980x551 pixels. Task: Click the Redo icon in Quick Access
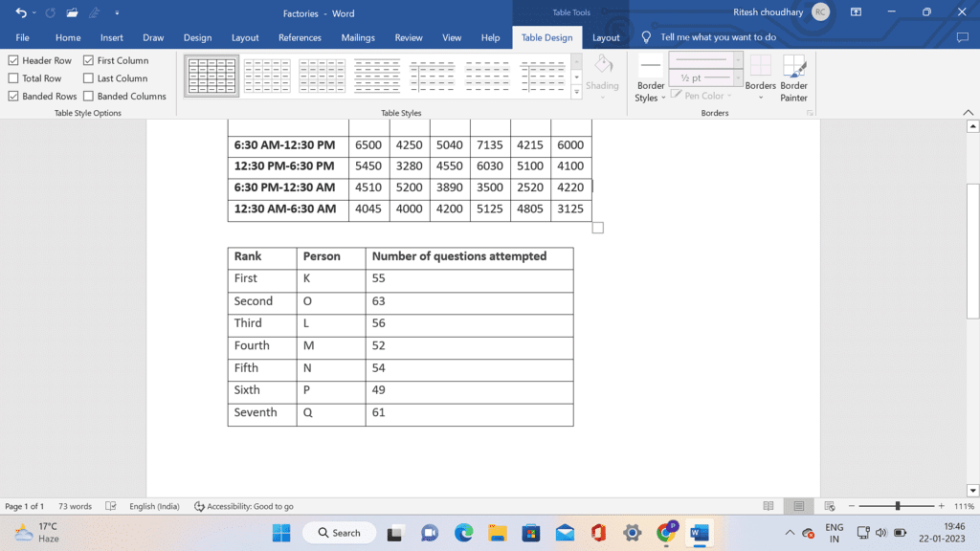[x=51, y=12]
